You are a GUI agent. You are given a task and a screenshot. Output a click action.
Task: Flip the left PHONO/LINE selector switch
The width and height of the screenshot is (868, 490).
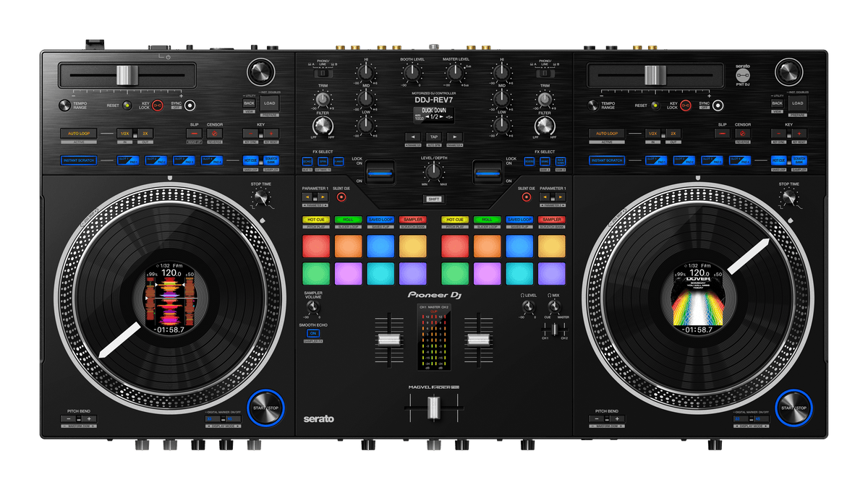click(x=325, y=72)
